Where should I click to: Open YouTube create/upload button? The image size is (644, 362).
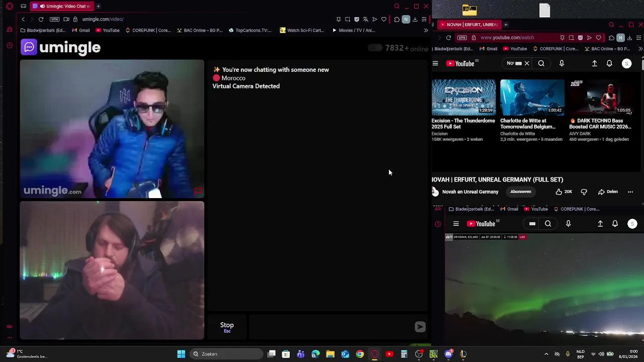pyautogui.click(x=594, y=63)
